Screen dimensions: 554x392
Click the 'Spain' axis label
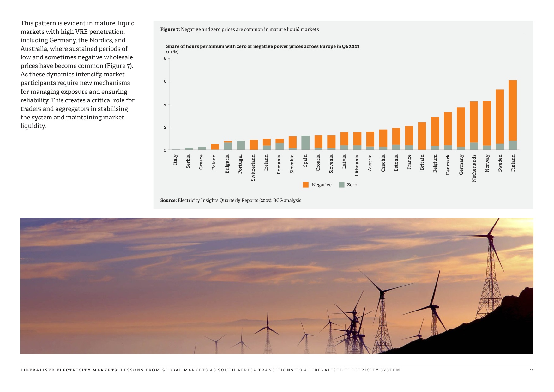305,161
